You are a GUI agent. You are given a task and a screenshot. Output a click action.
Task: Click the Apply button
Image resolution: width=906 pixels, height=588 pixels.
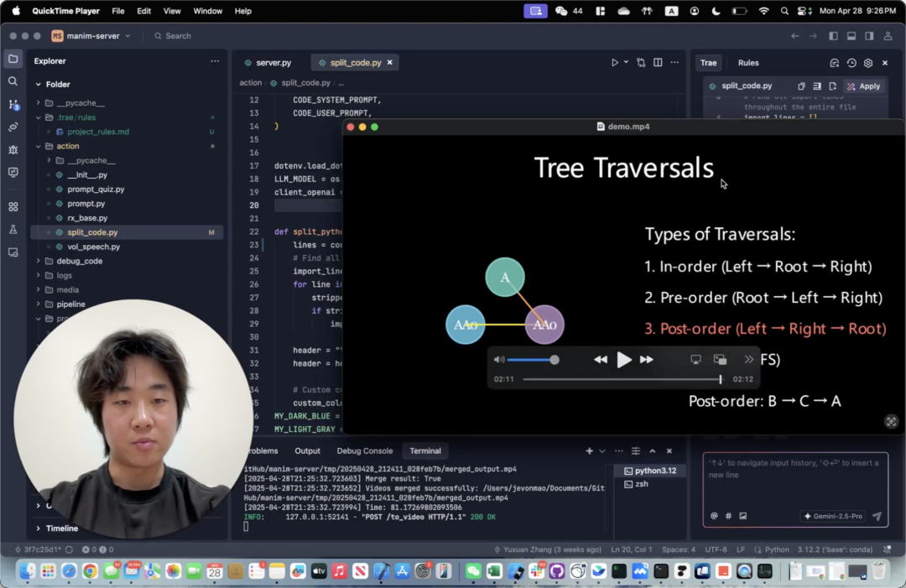(863, 86)
